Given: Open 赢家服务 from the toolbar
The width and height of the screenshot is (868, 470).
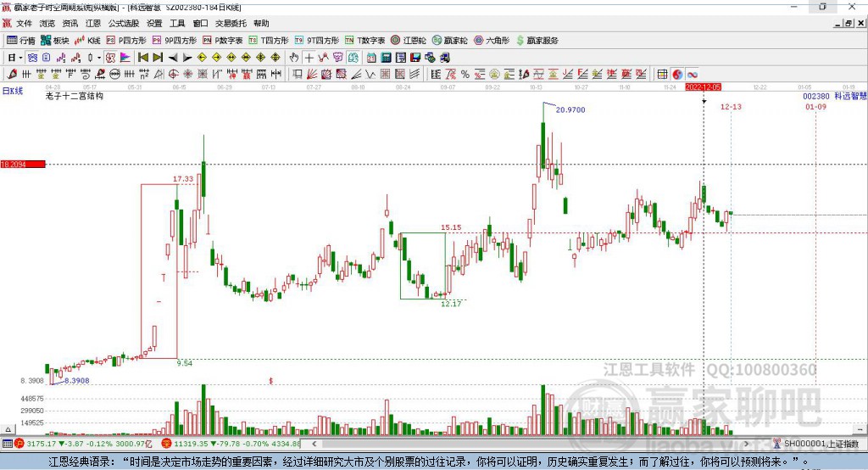Looking at the screenshot, I should pyautogui.click(x=537, y=40).
